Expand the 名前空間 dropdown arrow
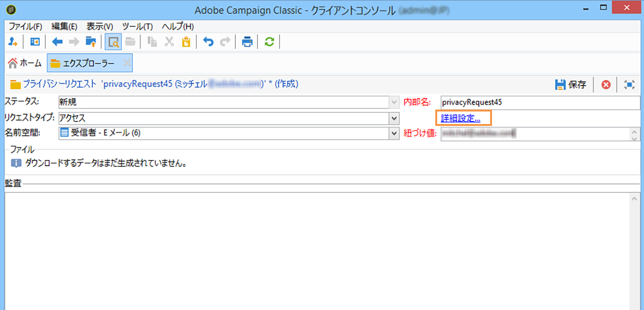This screenshot has height=310, width=644. (x=394, y=134)
